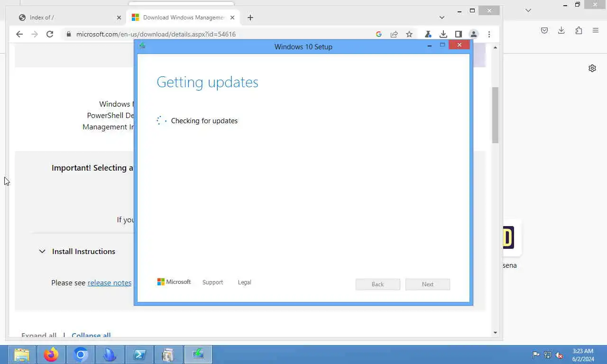Click the Next button in Setup
607x364 pixels.
point(428,284)
